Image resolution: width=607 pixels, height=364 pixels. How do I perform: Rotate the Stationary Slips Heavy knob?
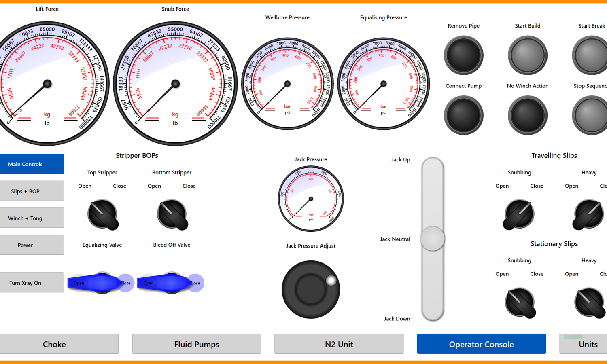589,303
